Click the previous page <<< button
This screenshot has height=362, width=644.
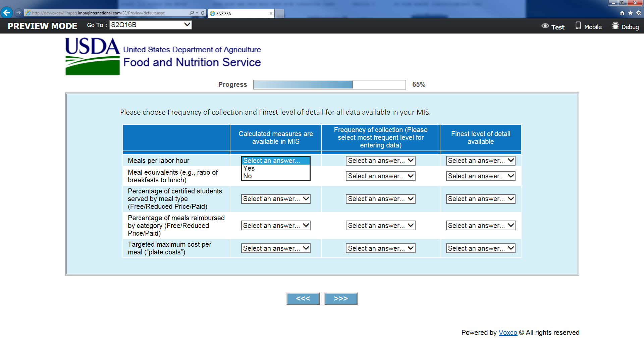point(303,299)
